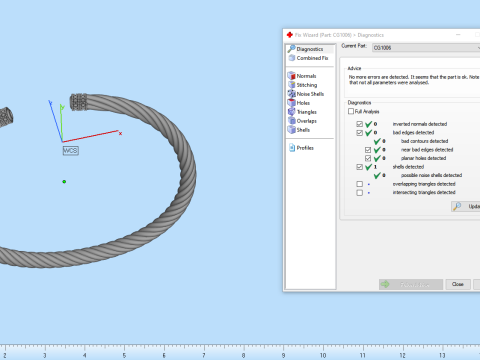Click the green origin point in viewport
480x360 pixels.
pyautogui.click(x=64, y=182)
